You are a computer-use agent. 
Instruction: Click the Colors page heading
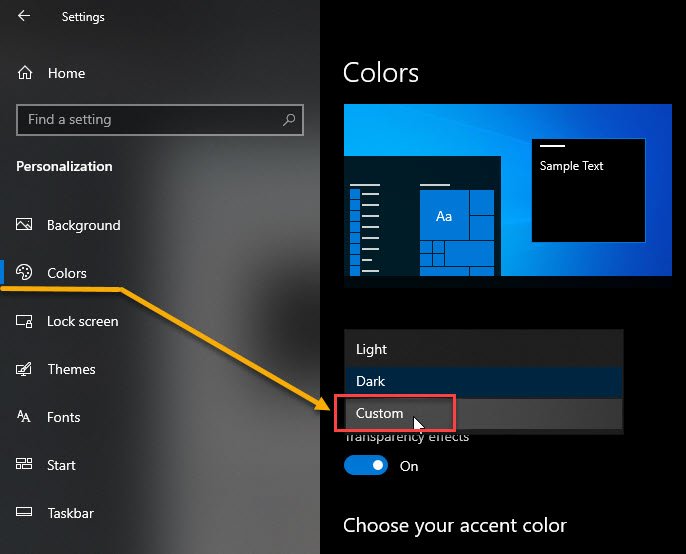(381, 73)
